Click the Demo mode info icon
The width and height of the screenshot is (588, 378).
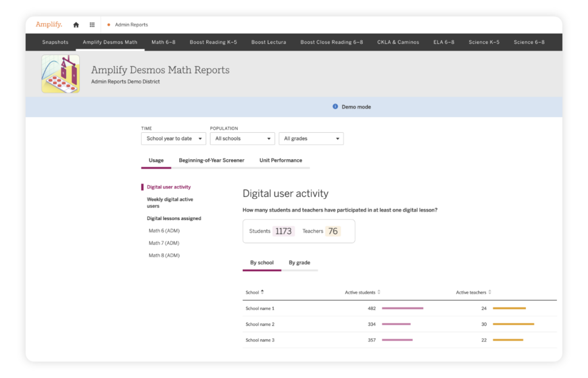tap(335, 107)
